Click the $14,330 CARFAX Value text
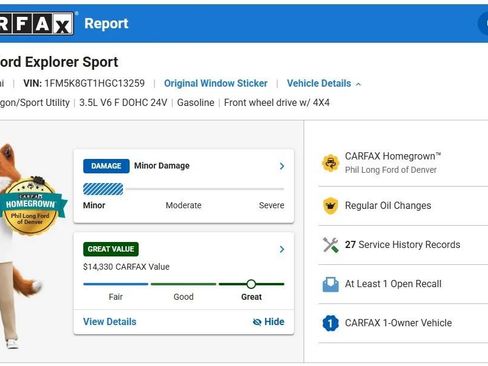Image resolution: width=488 pixels, height=366 pixels. pos(126,267)
